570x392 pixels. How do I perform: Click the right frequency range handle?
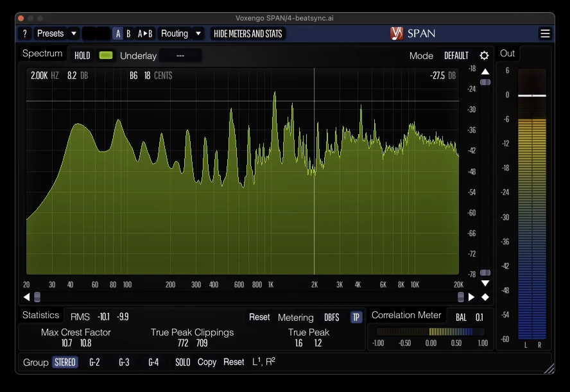pyautogui.click(x=461, y=297)
